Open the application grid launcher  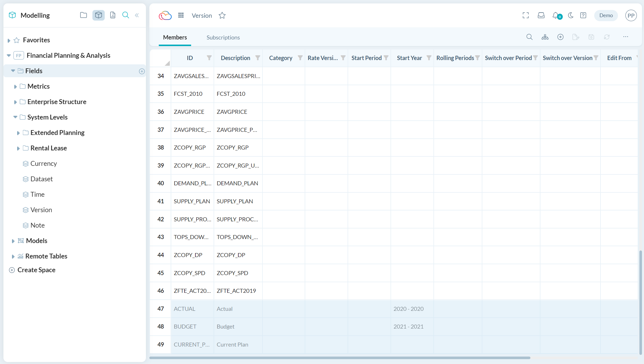(x=181, y=15)
